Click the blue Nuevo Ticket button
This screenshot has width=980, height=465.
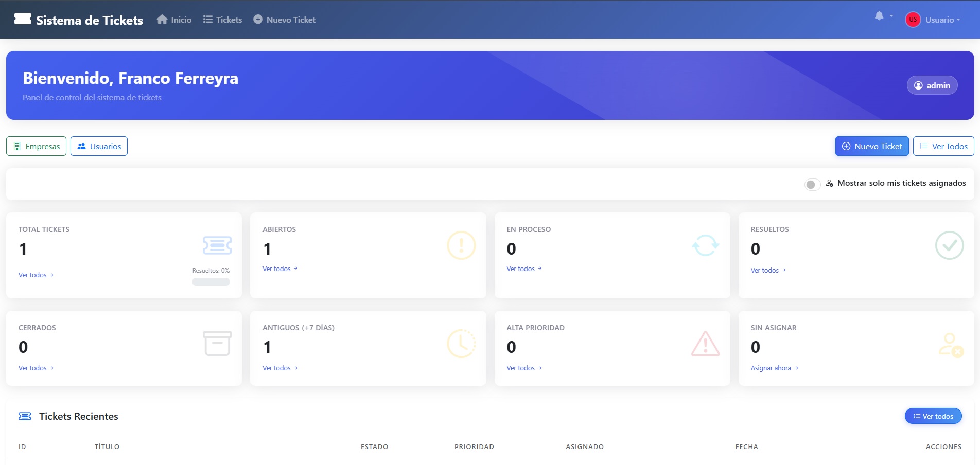click(x=872, y=146)
